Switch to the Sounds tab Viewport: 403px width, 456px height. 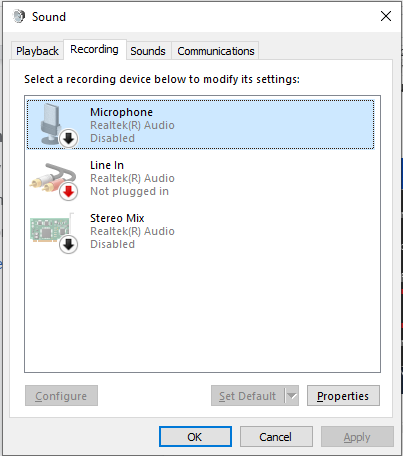coord(148,51)
